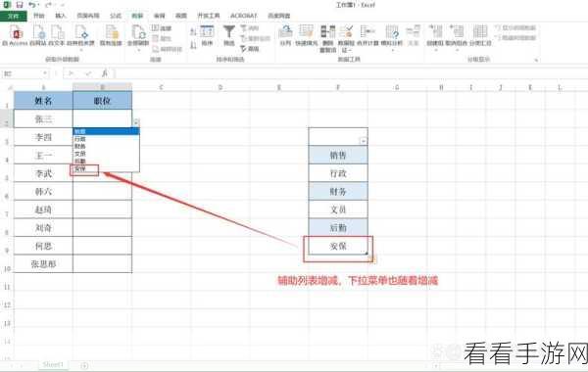Open 现有连接 (Existing Connections)
The height and width of the screenshot is (372, 588).
111,35
